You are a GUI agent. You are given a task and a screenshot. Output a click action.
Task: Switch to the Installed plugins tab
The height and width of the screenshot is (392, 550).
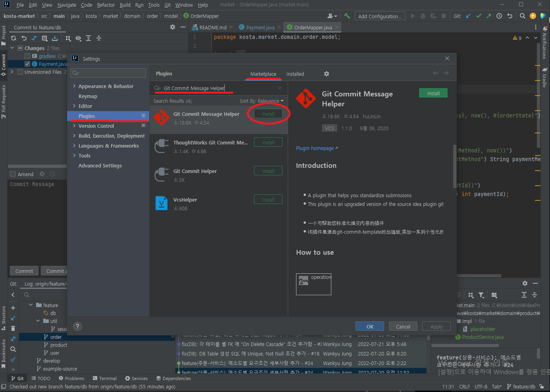tap(295, 74)
